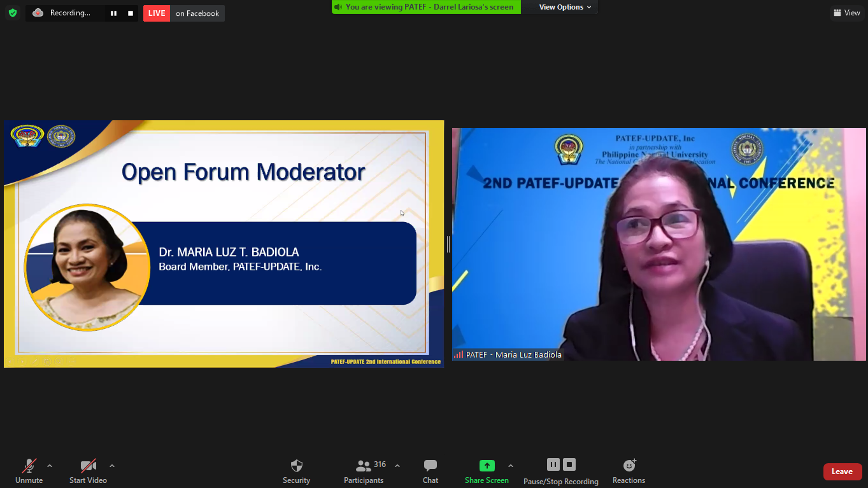Unmute the microphone
Image resolution: width=868 pixels, height=488 pixels.
(29, 471)
